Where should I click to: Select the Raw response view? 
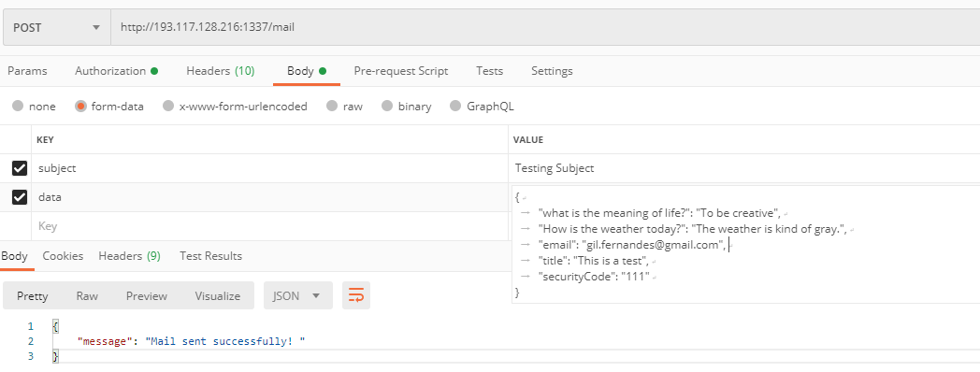(87, 295)
